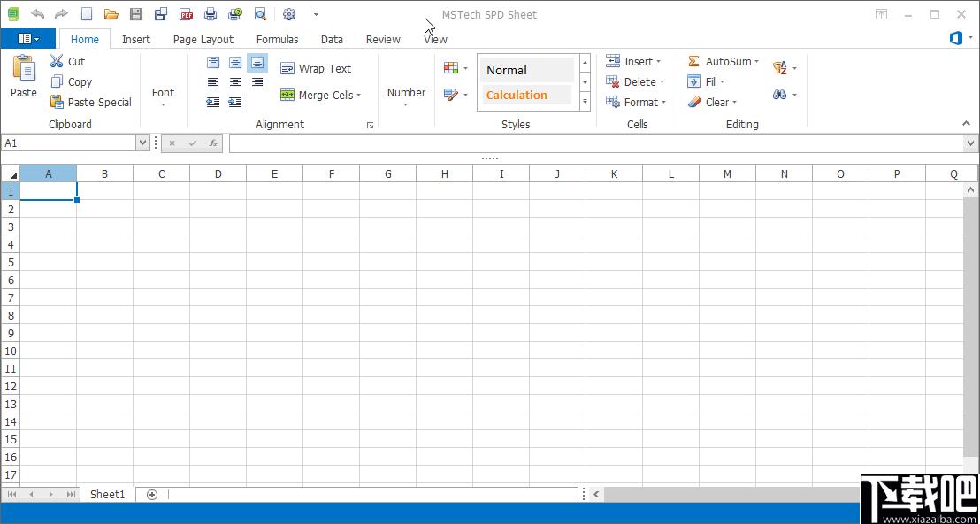Click the Save As multi-disk icon

(161, 14)
